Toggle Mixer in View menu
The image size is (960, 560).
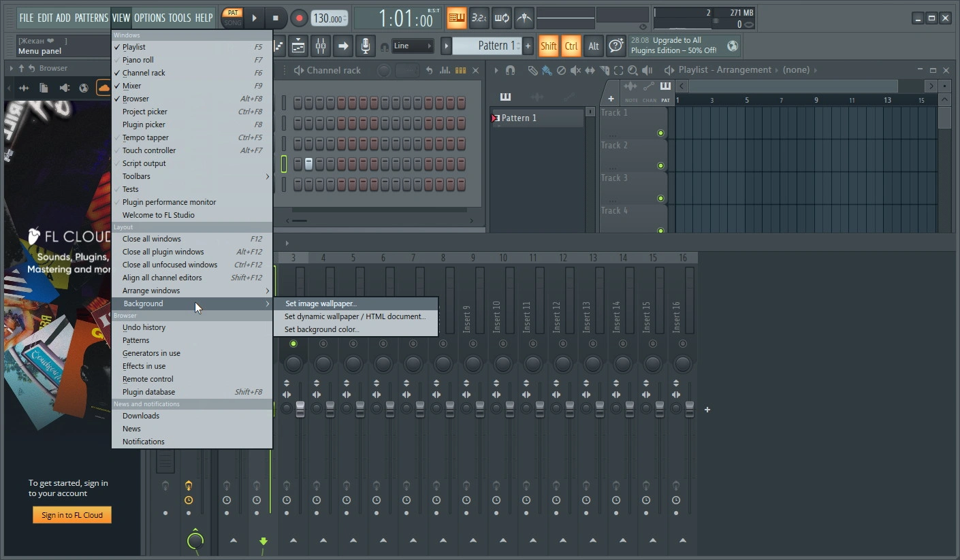tap(192, 86)
